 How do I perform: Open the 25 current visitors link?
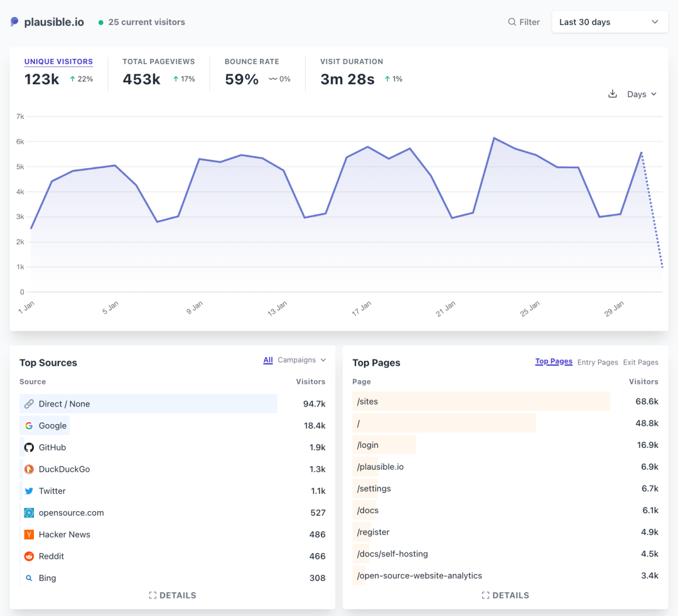(146, 22)
